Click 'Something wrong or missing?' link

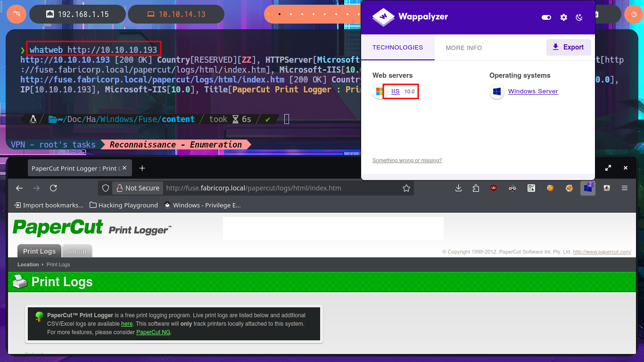(407, 161)
